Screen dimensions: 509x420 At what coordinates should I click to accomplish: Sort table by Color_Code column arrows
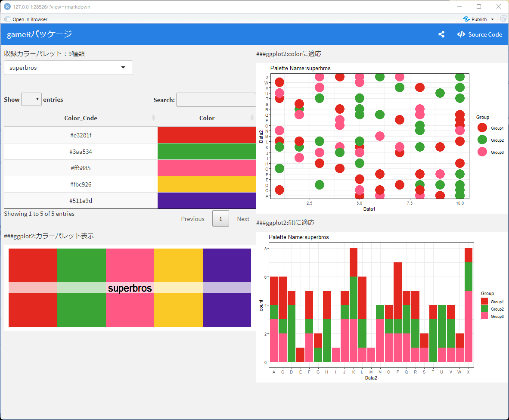tap(154, 118)
